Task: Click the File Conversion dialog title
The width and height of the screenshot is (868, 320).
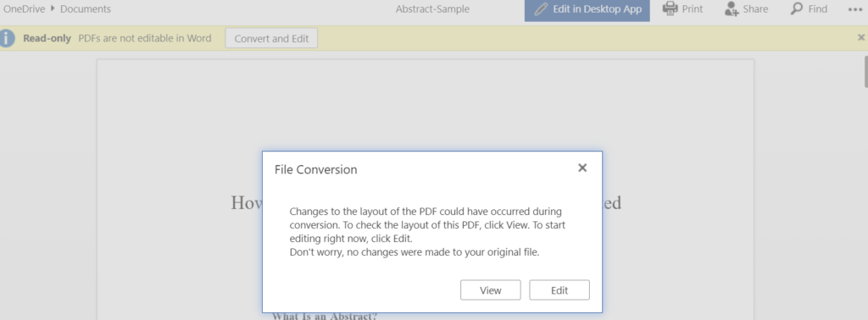Action: pos(315,169)
